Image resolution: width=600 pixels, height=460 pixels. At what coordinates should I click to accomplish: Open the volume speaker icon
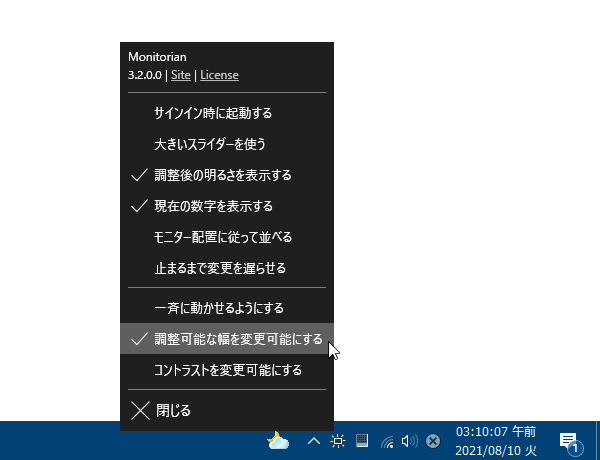click(x=409, y=441)
